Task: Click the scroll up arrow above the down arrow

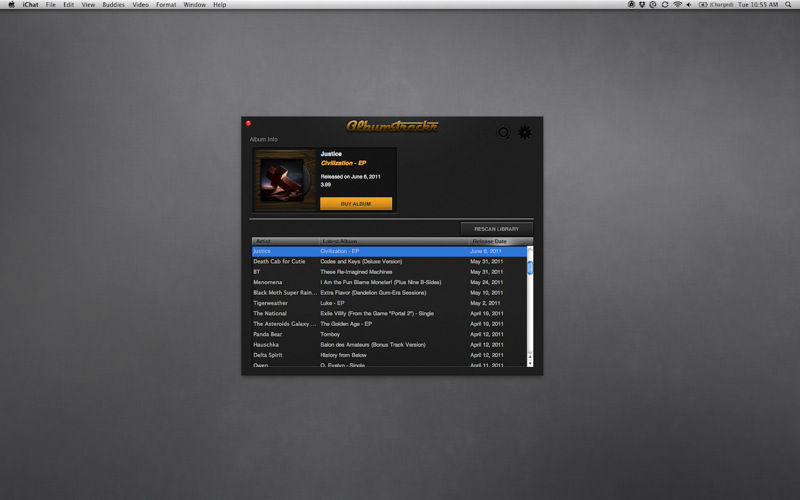Action: (530, 357)
